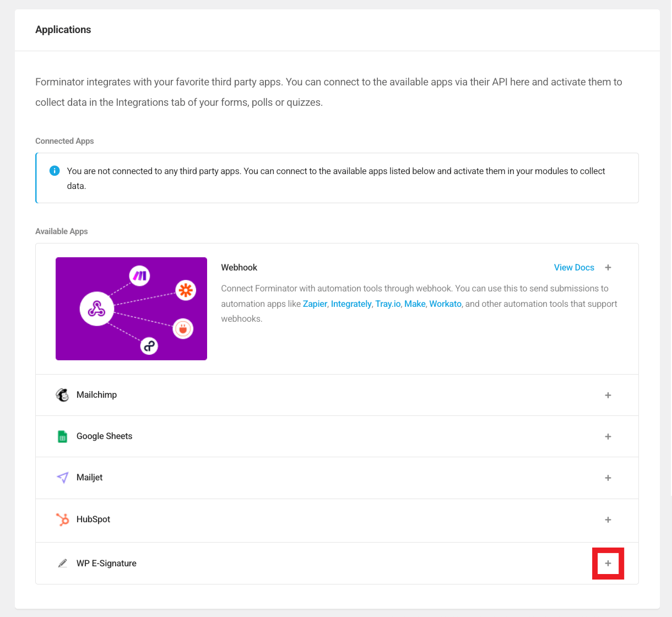Open the Workato link
672x617 pixels.
click(446, 304)
